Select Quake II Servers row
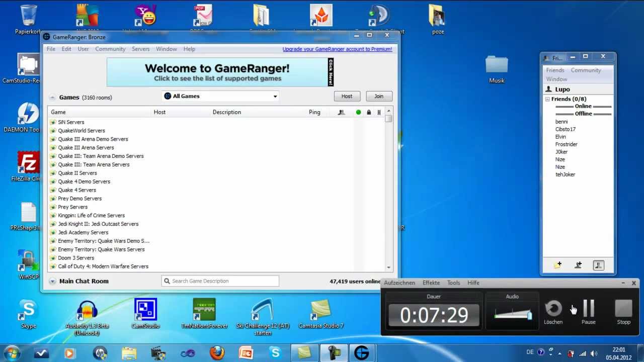Viewport: 644px width, 362px height. (216, 173)
